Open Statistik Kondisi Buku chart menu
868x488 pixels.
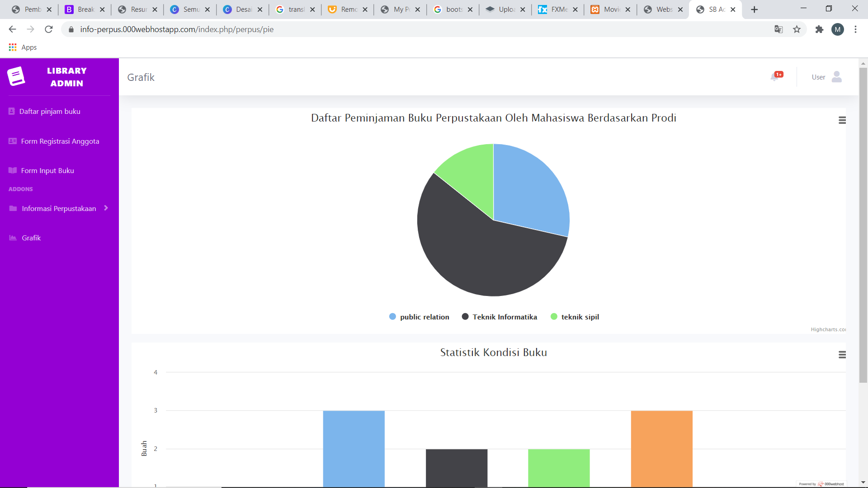pos(842,355)
